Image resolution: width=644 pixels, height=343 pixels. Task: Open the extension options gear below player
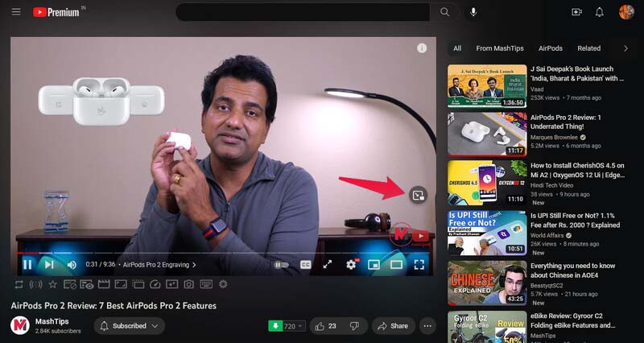click(x=223, y=284)
